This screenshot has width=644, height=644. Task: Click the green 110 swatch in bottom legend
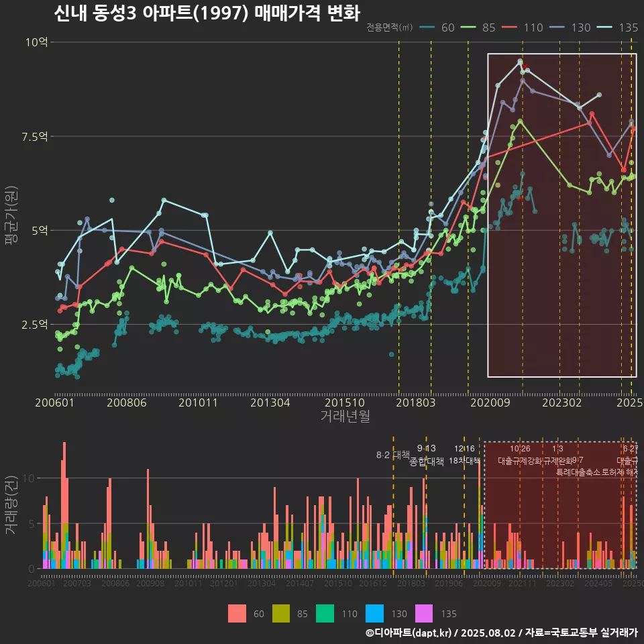[x=325, y=614]
